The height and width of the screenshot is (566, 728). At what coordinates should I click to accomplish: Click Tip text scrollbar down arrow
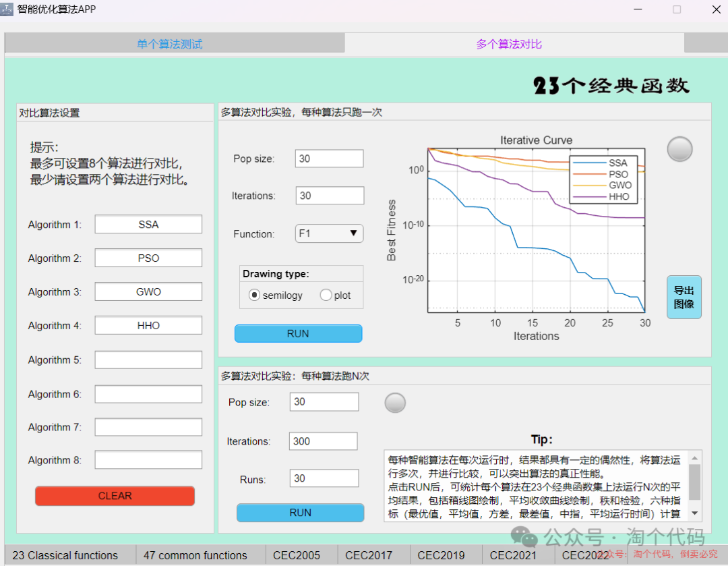click(694, 513)
